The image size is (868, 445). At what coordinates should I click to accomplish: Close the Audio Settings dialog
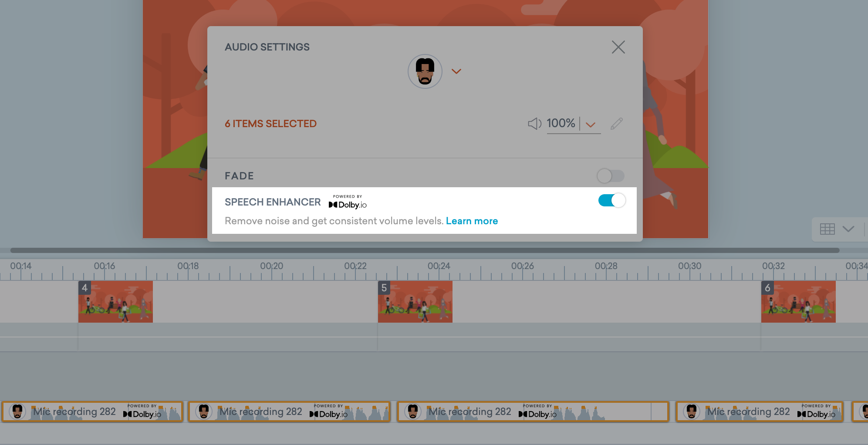618,47
